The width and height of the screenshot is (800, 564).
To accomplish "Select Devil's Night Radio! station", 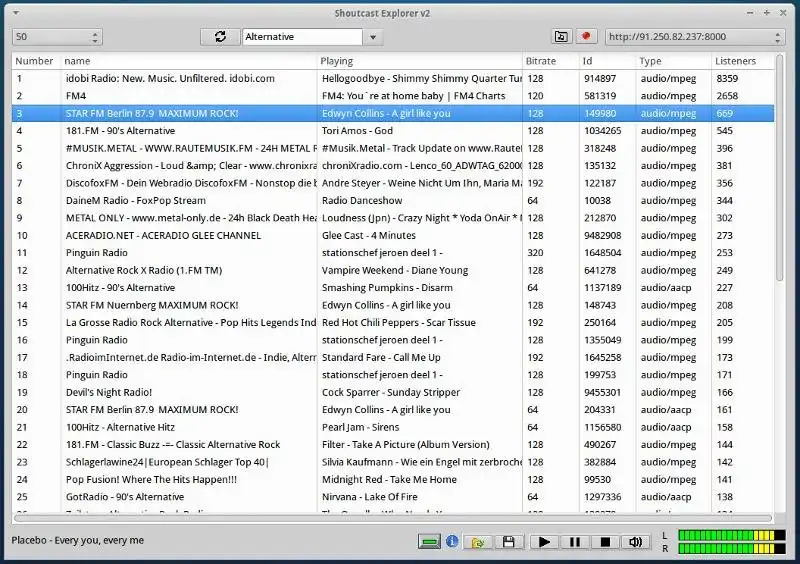I will 393,393.
